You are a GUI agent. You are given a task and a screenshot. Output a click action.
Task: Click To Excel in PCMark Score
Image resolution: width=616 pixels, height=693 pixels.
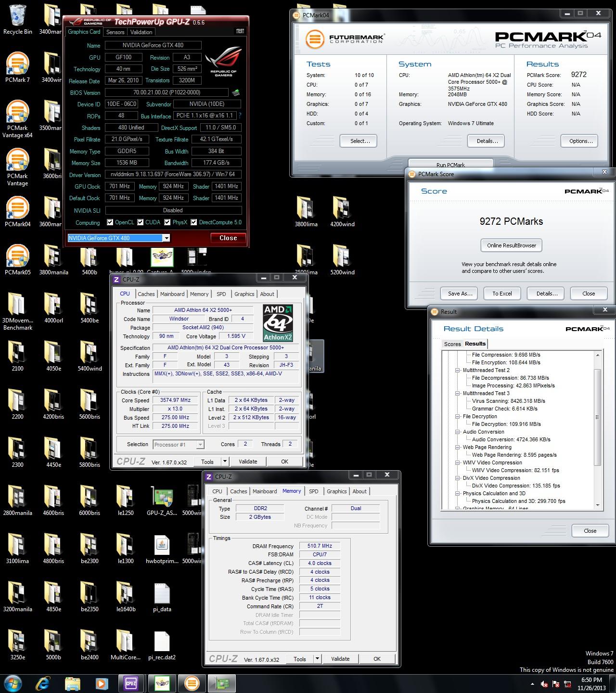[502, 294]
